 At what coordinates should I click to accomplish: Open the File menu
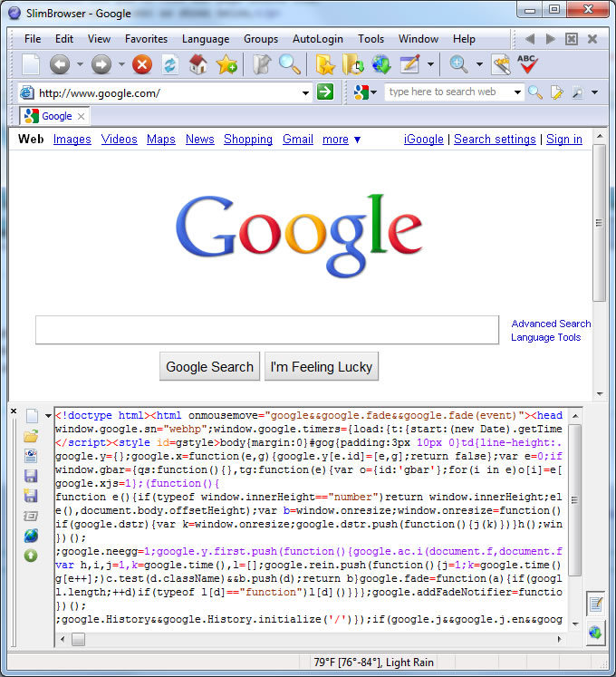[x=33, y=39]
